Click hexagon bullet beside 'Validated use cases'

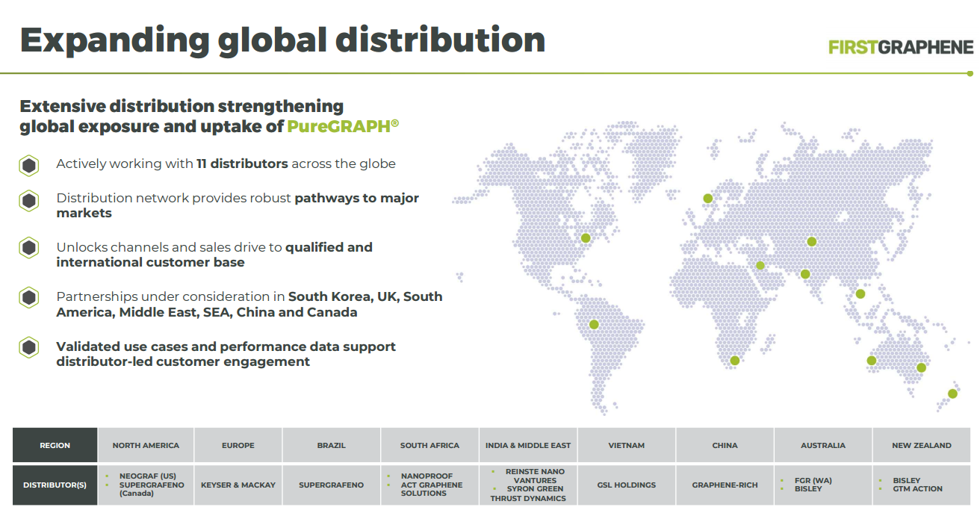coord(29,348)
